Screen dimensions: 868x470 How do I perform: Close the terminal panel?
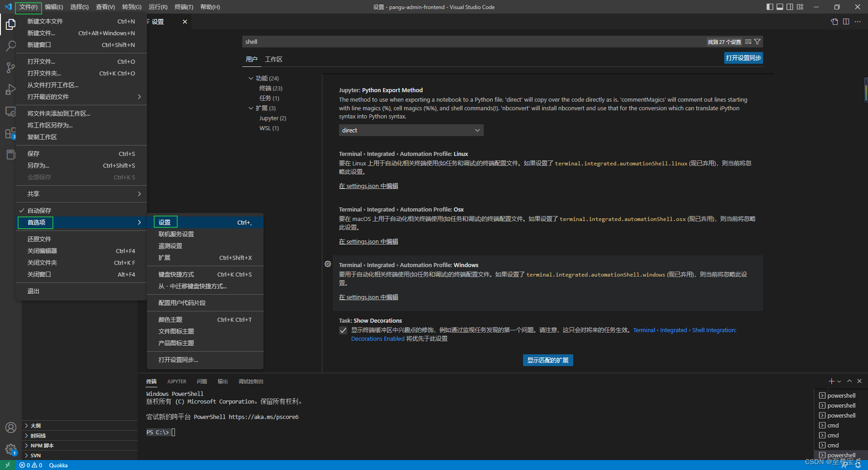tap(859, 381)
